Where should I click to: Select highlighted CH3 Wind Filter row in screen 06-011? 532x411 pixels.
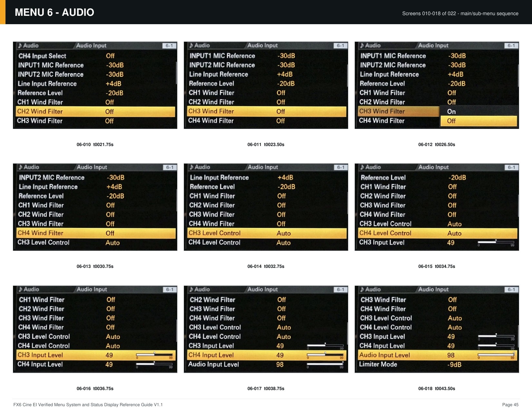(x=266, y=112)
